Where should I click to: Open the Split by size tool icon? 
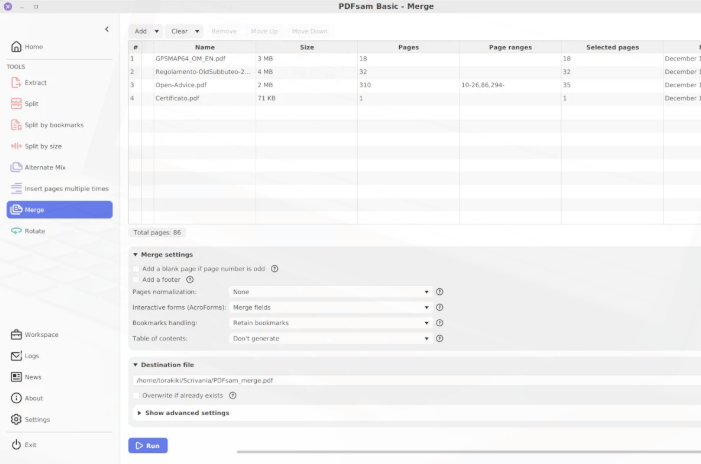[16, 146]
